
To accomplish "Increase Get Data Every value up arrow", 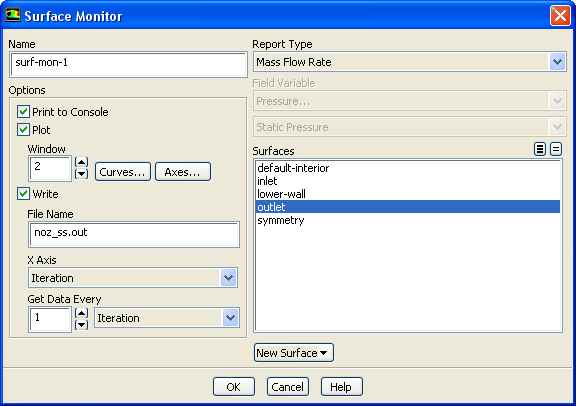I will pos(81,313).
